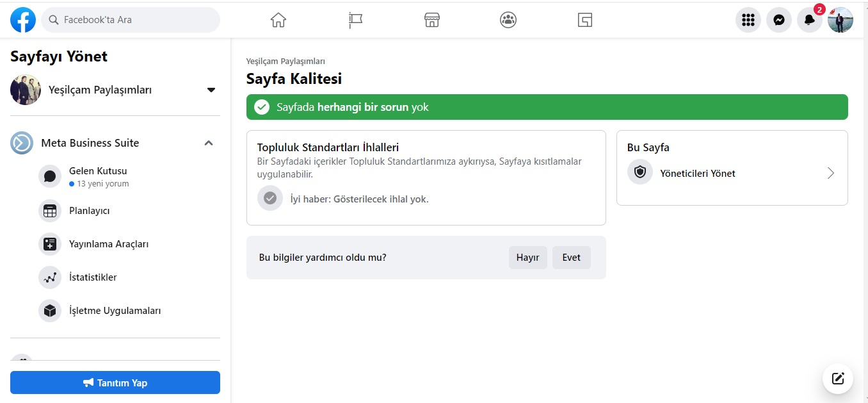Image resolution: width=868 pixels, height=403 pixels.
Task: Open the Facebook home icon
Action: coord(278,20)
